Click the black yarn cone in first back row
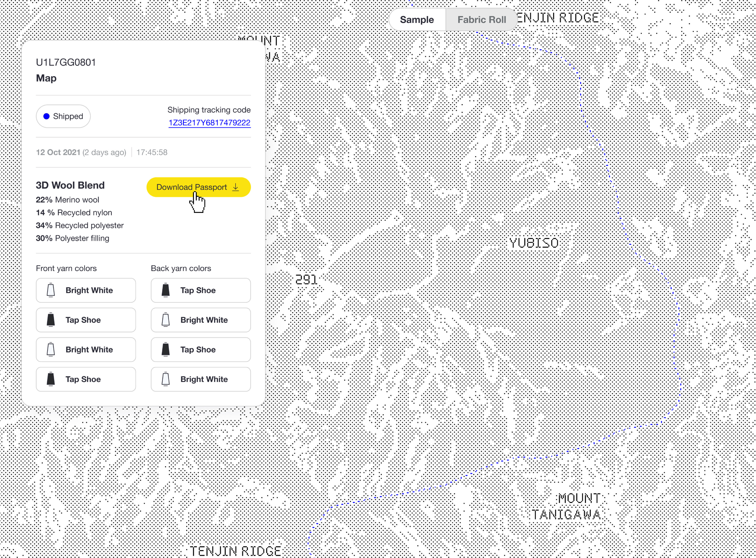The width and height of the screenshot is (756, 558). pos(166,290)
